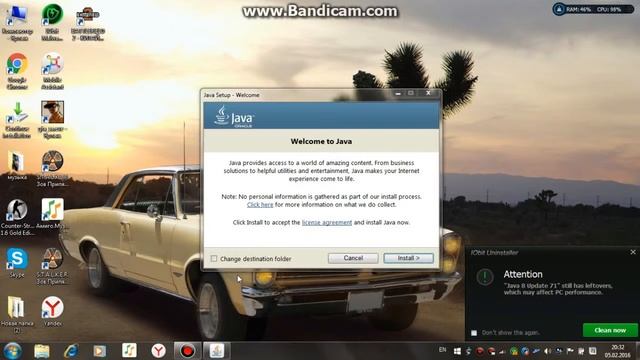Open the media player taskbar icon
640x360 pixels.
point(100,351)
